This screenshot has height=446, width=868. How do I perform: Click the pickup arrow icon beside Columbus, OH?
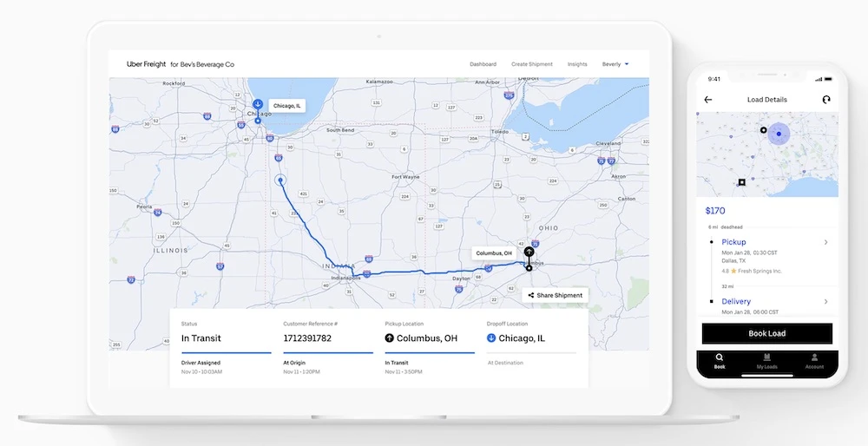coord(389,338)
